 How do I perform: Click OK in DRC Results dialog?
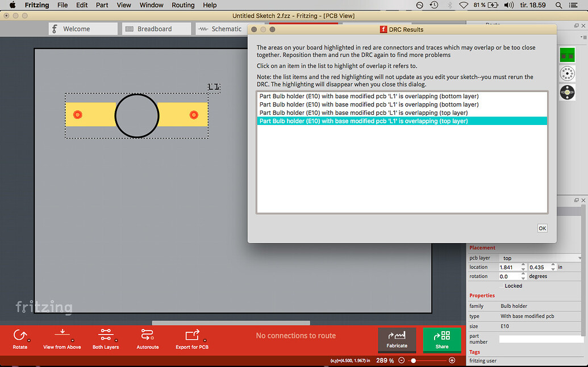542,228
